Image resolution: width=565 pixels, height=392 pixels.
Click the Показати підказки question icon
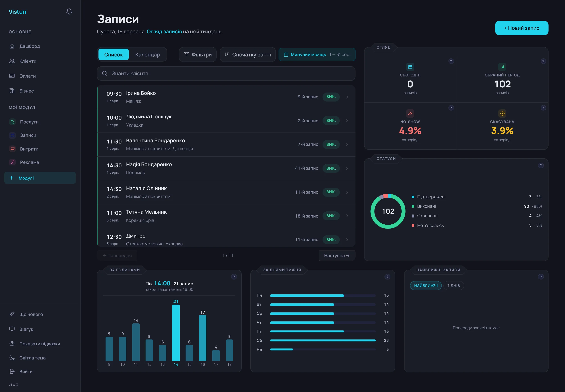(12, 344)
